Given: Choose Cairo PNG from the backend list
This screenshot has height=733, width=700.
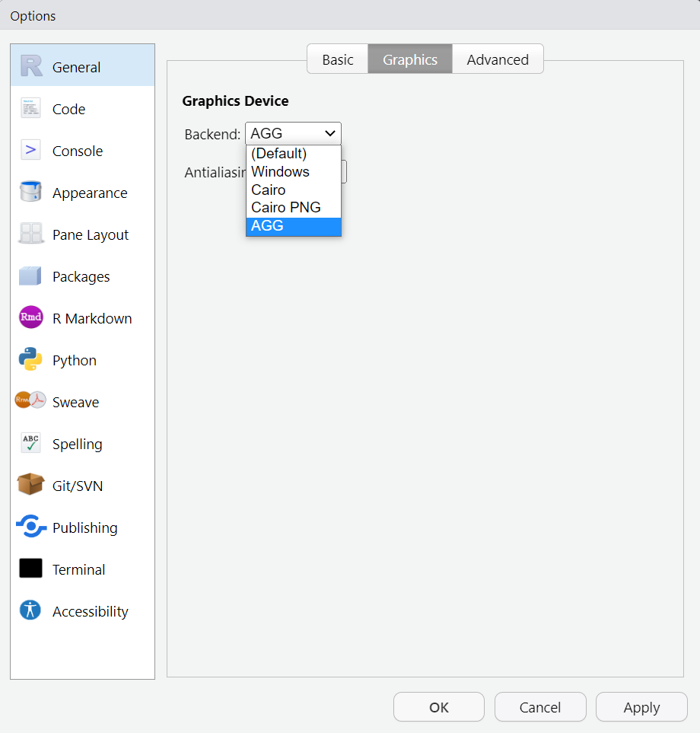Looking at the screenshot, I should (286, 208).
